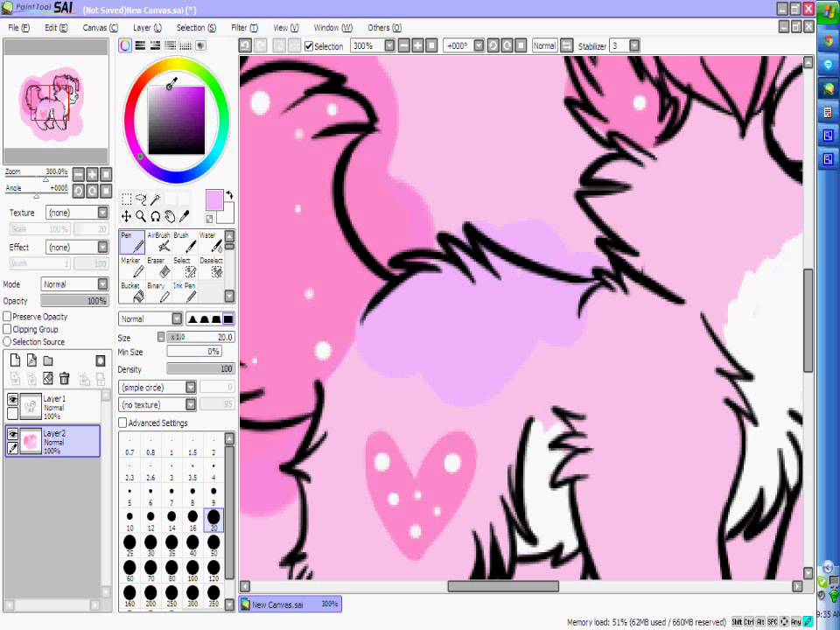This screenshot has width=840, height=630.
Task: Hide Layer2 using its eye icon
Action: coord(13,434)
